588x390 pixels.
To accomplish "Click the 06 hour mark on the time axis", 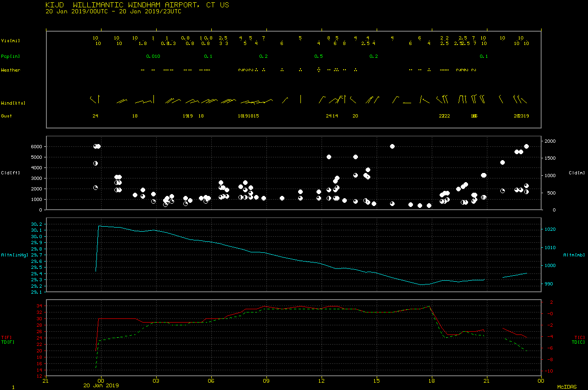I will point(211,380).
